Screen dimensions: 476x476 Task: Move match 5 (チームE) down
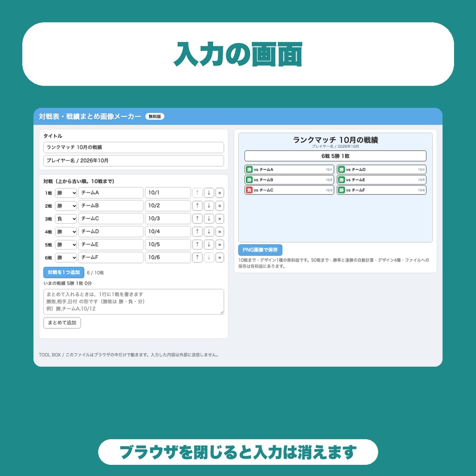pyautogui.click(x=209, y=245)
